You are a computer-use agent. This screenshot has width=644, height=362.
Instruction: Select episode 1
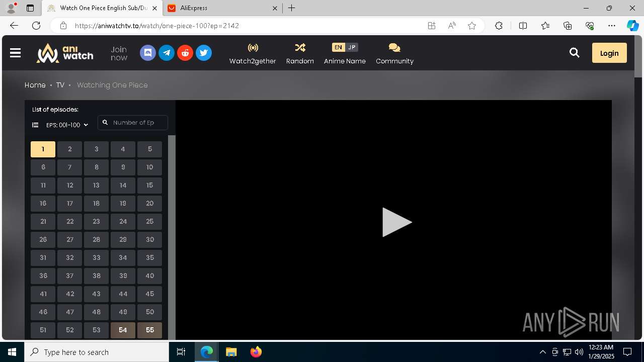tap(43, 149)
